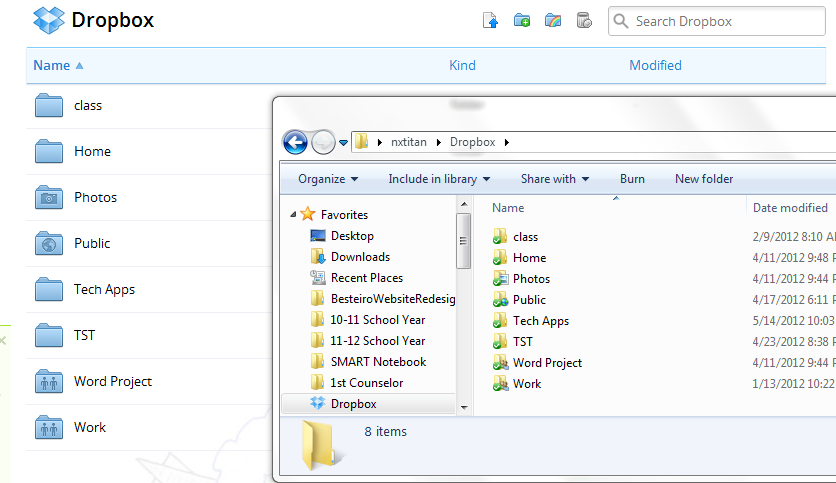The width and height of the screenshot is (836, 483).
Task: Open Tech Apps folder name link in Dropbox web
Action: [104, 289]
